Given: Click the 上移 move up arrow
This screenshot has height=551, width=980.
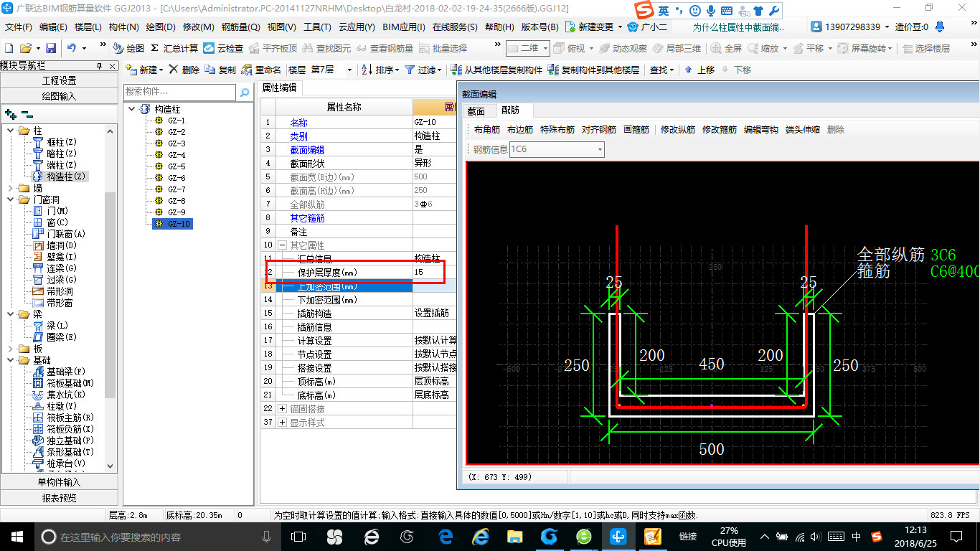Looking at the screenshot, I should click(699, 70).
